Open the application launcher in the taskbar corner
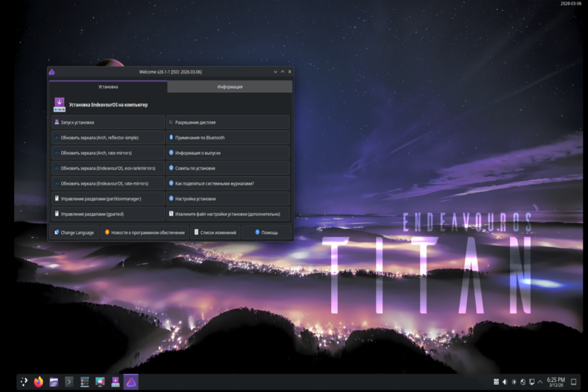 pyautogui.click(x=24, y=381)
